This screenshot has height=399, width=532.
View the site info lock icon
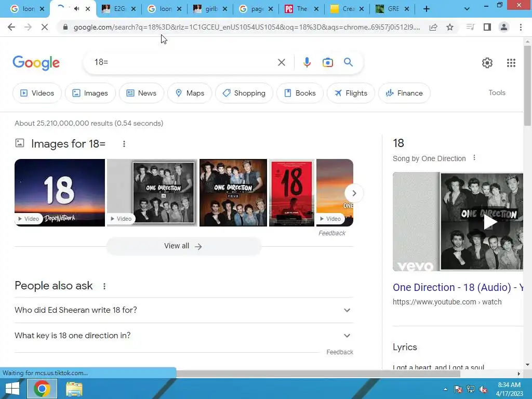(65, 27)
